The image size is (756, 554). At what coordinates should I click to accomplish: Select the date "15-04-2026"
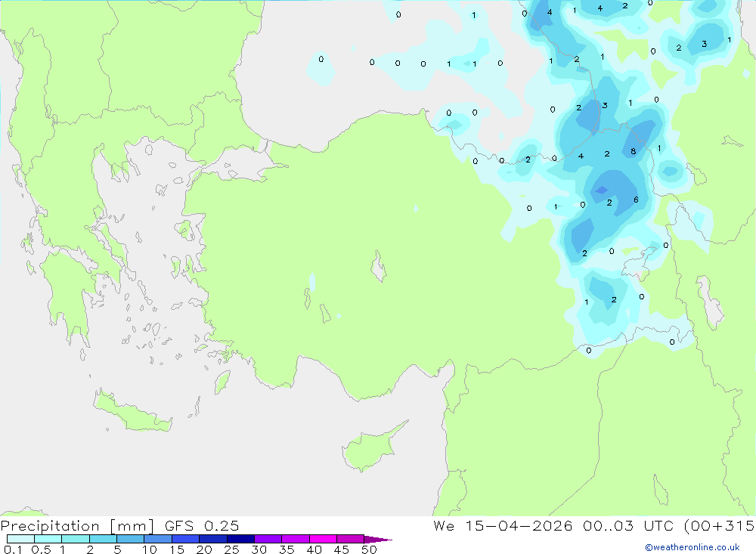click(519, 526)
